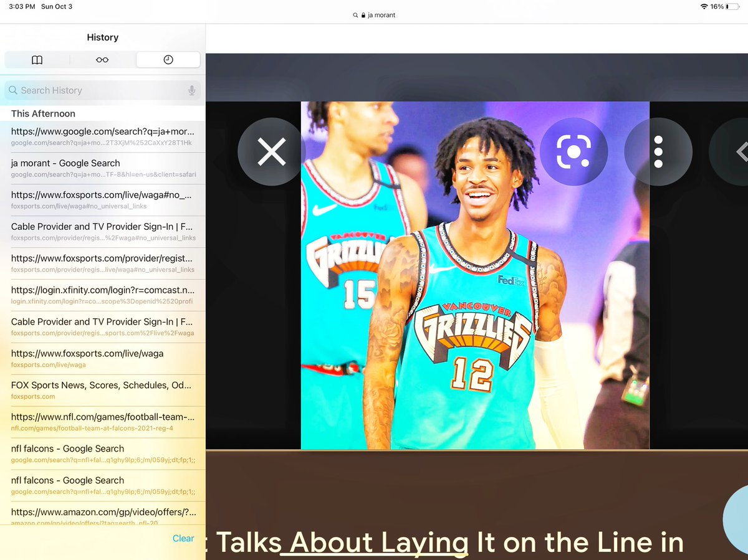This screenshot has height=560, width=748.
Task: Open the https://www.foxsports.com/live/waga entry
Action: click(x=102, y=359)
